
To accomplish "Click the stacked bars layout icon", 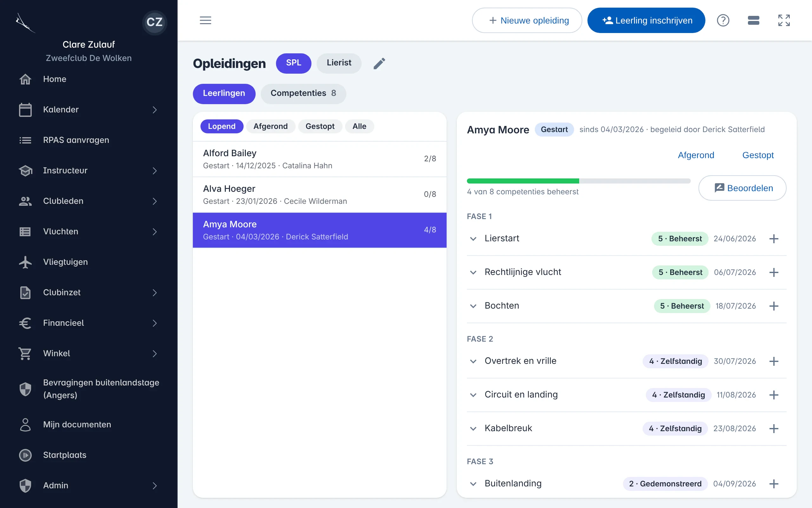I will pyautogui.click(x=753, y=20).
